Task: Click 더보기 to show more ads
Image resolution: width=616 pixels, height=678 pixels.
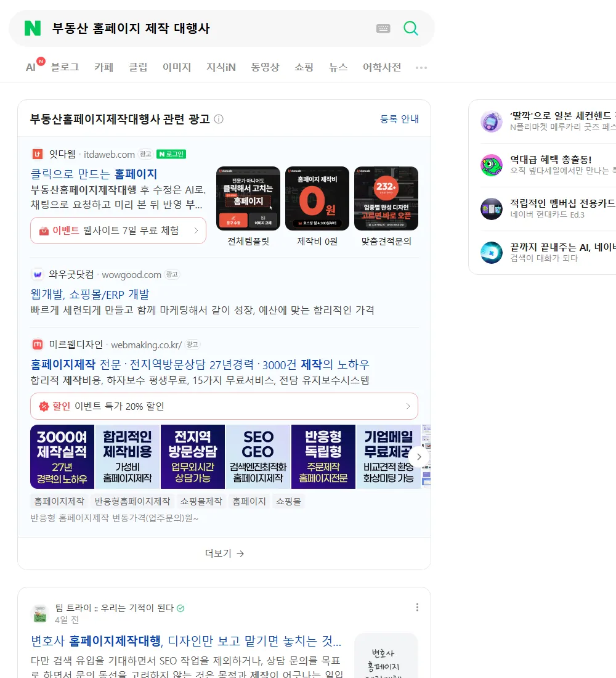Action: tap(224, 553)
